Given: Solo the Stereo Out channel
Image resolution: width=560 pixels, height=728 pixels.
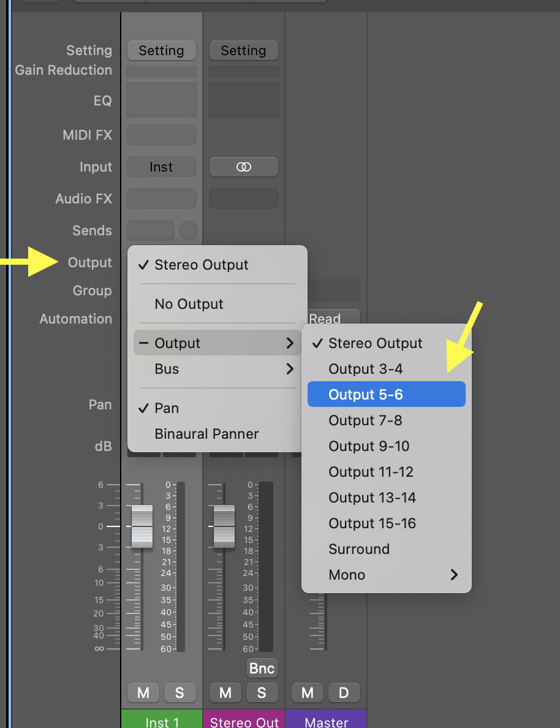Looking at the screenshot, I should [x=262, y=692].
